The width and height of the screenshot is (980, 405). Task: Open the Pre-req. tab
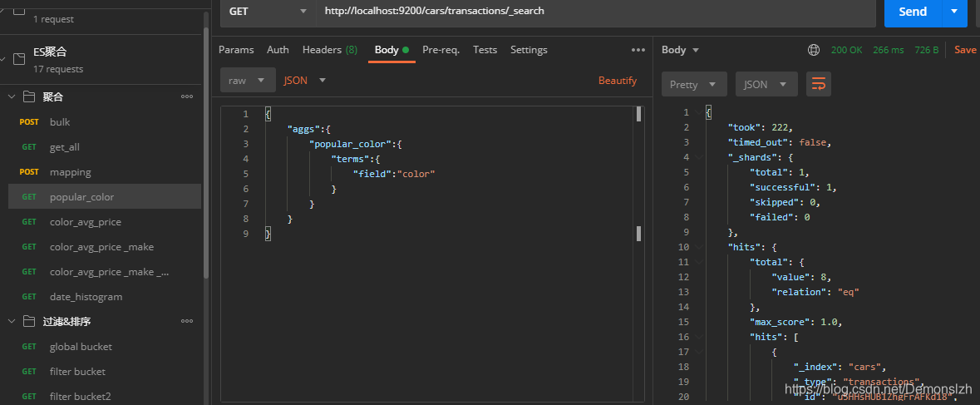tap(441, 50)
